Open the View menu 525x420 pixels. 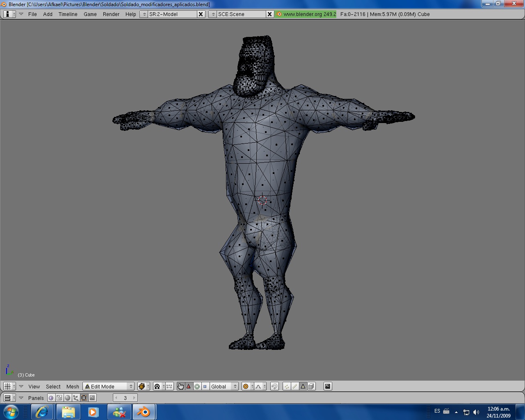(x=34, y=386)
